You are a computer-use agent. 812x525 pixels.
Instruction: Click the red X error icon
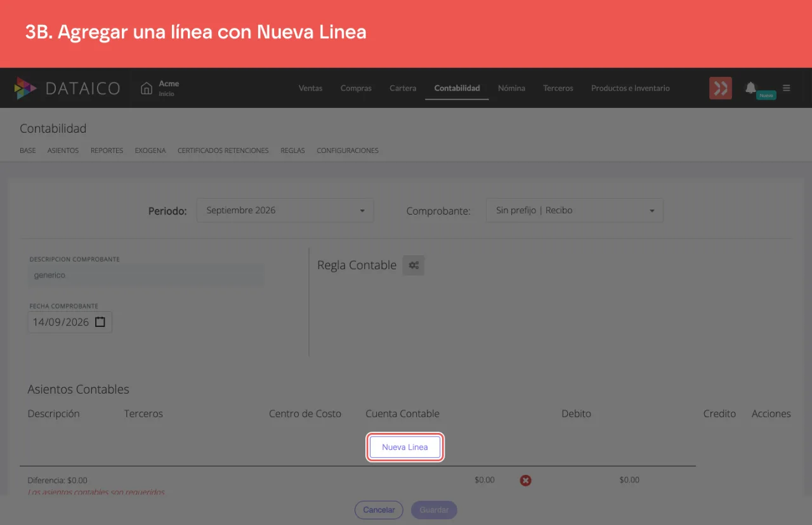pos(525,481)
